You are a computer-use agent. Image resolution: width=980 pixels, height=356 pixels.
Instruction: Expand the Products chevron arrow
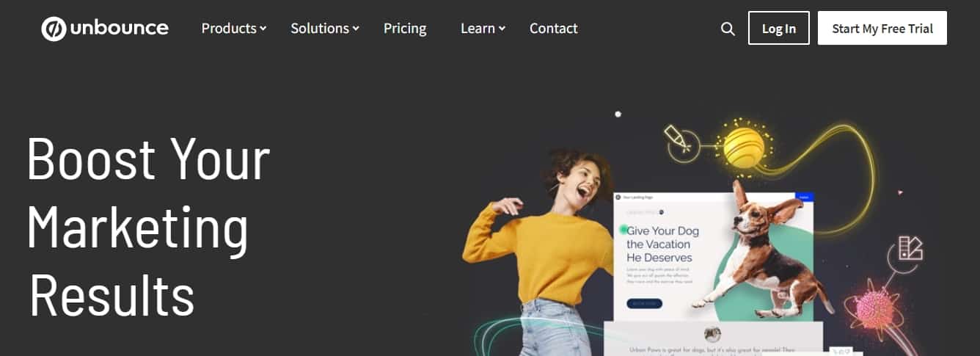coord(263,29)
